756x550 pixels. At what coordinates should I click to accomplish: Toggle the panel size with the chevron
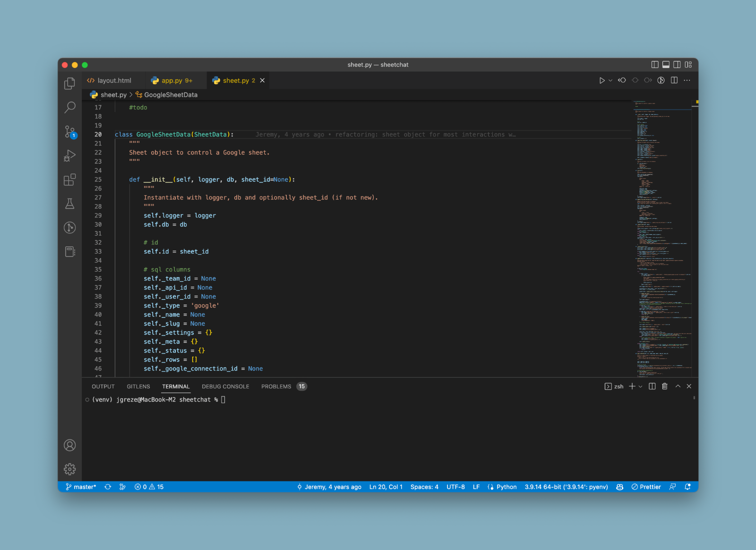point(678,386)
